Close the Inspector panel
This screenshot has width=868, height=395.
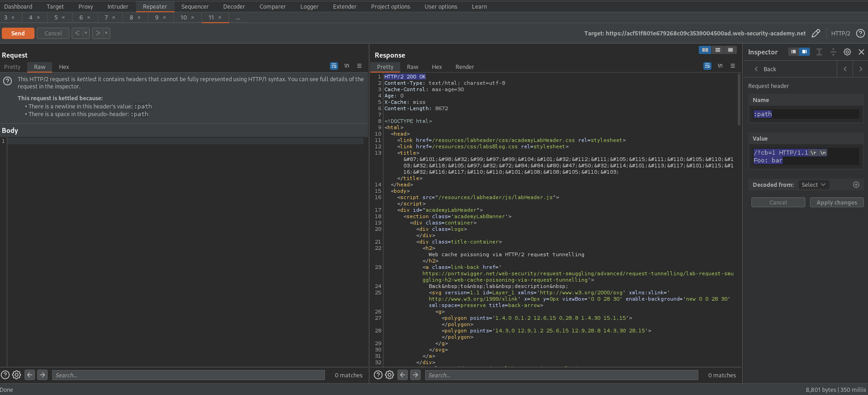click(x=861, y=52)
